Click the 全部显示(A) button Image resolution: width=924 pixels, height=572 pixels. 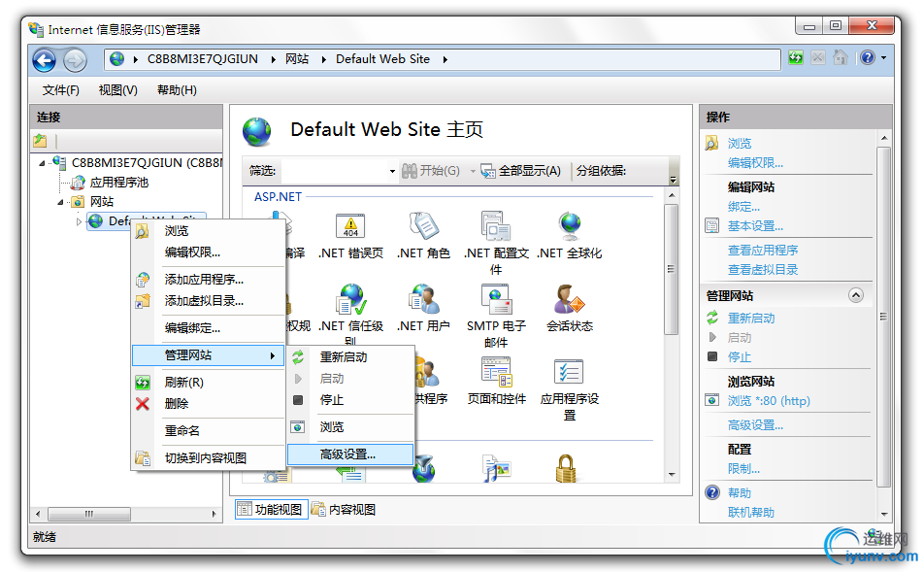coord(521,171)
